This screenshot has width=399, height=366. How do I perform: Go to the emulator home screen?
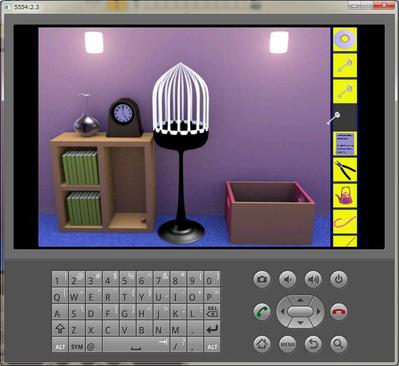[x=262, y=344]
